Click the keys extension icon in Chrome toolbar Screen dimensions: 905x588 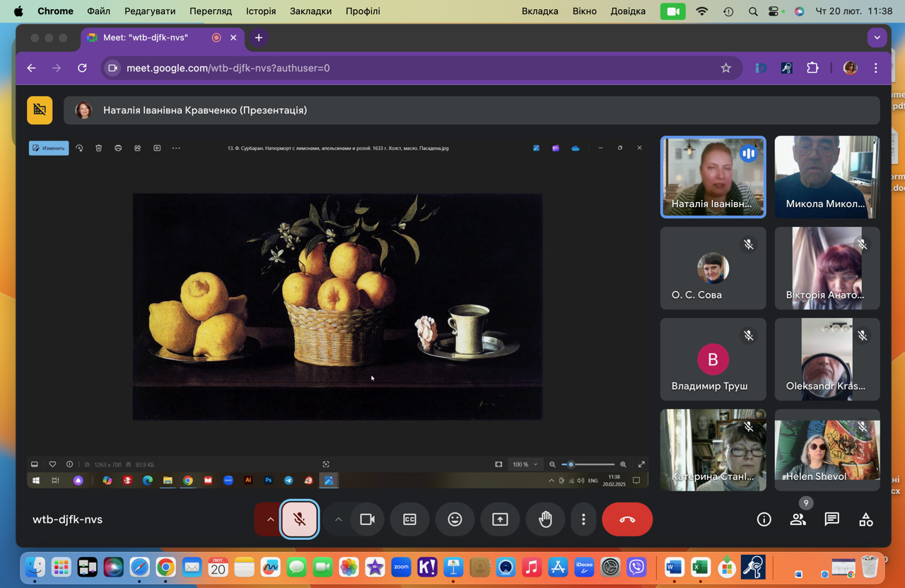coord(786,68)
